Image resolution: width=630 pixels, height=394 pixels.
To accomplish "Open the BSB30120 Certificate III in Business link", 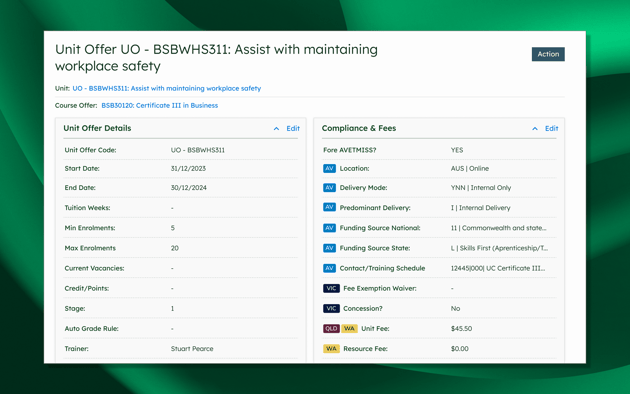I will pos(160,105).
